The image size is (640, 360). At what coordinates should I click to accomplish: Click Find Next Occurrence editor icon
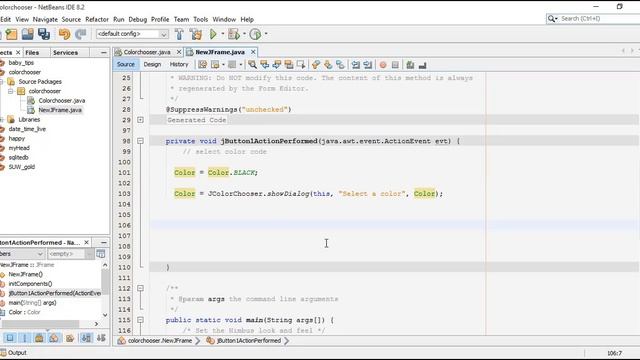point(277,64)
